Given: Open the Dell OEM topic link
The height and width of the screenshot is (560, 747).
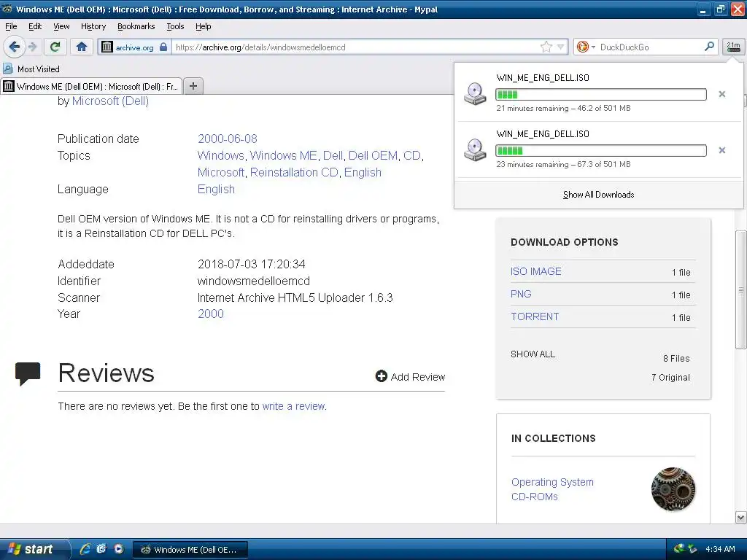Looking at the screenshot, I should click(373, 156).
